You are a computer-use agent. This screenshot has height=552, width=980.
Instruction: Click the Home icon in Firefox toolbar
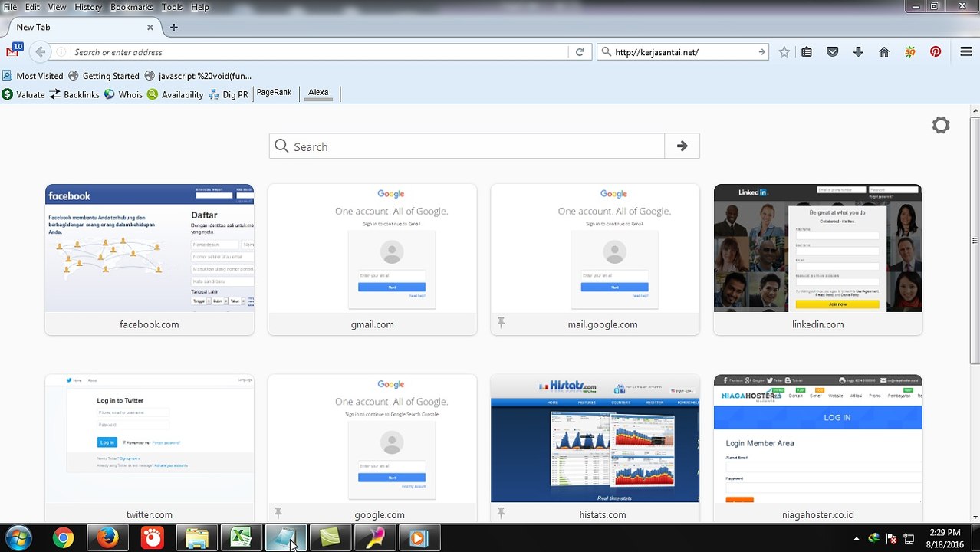tap(884, 52)
